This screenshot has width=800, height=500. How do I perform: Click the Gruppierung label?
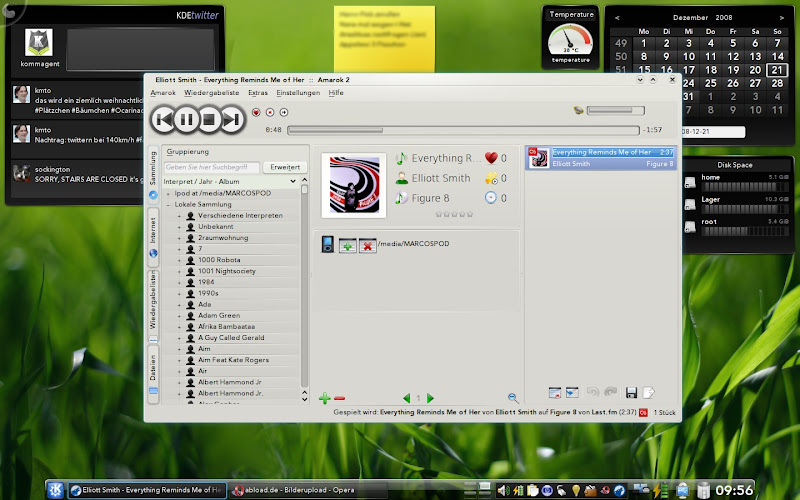tap(187, 152)
